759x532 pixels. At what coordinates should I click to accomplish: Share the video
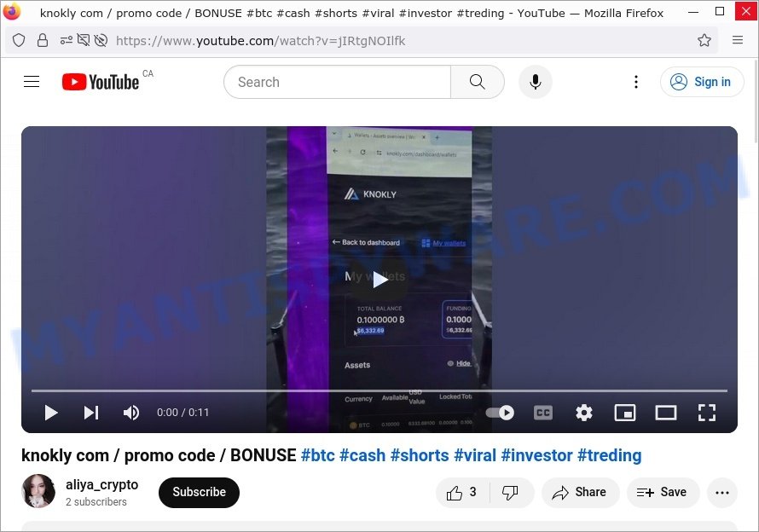[580, 493]
